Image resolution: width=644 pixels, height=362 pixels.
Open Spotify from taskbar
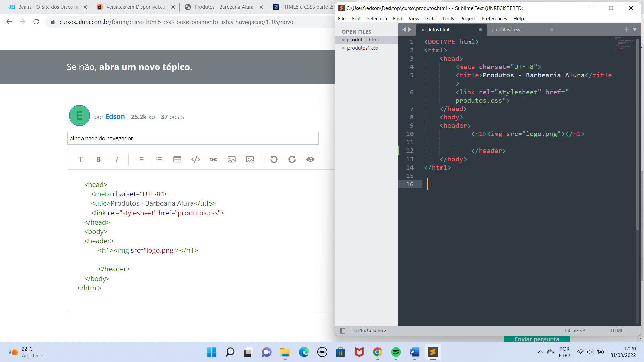(396, 352)
